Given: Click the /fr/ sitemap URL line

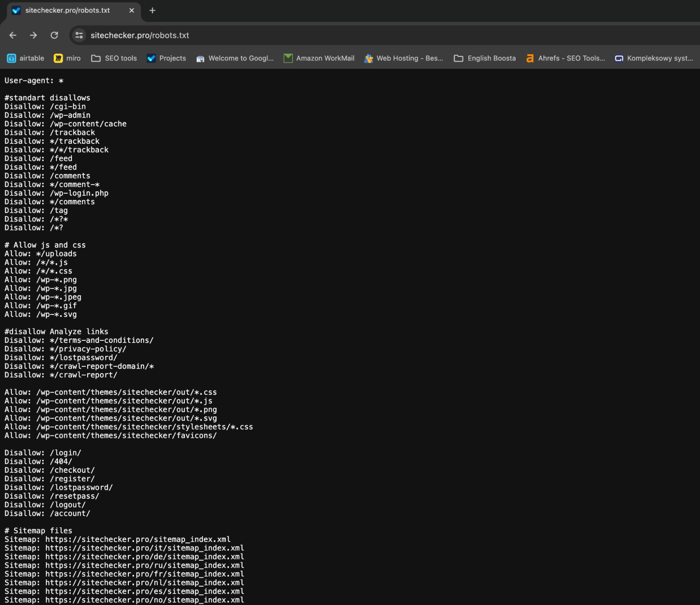Looking at the screenshot, I should tap(124, 574).
